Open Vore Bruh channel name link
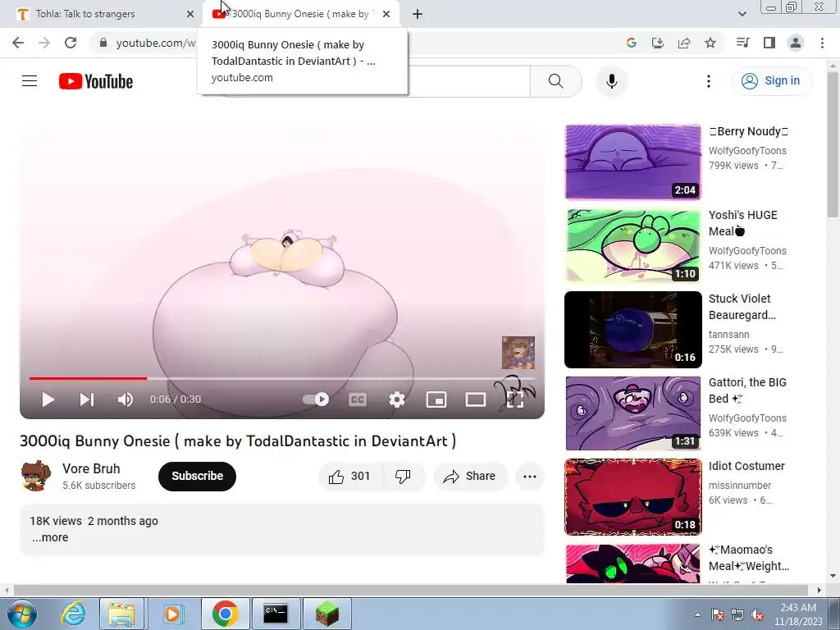This screenshot has height=630, width=840. coord(91,468)
